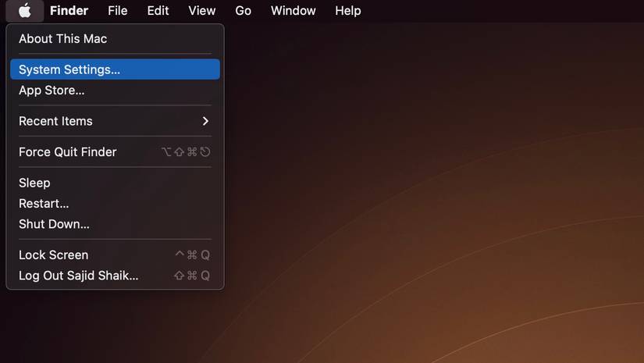
Task: Open the Finder menu in menu bar
Action: 69,11
